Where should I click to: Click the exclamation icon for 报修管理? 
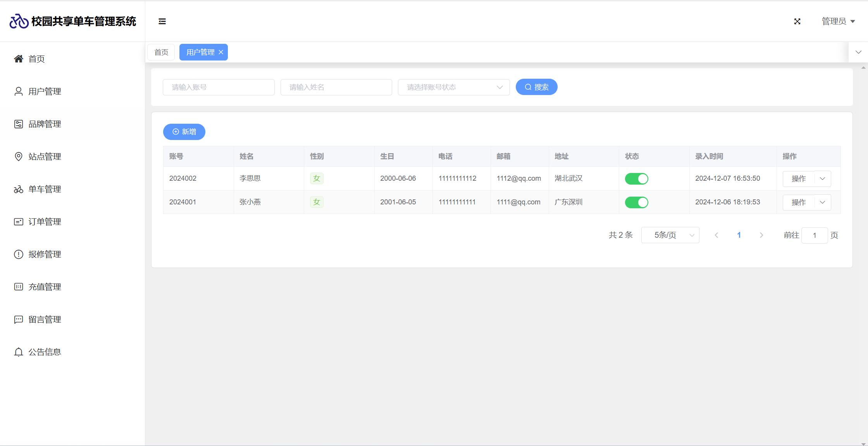[x=18, y=254]
